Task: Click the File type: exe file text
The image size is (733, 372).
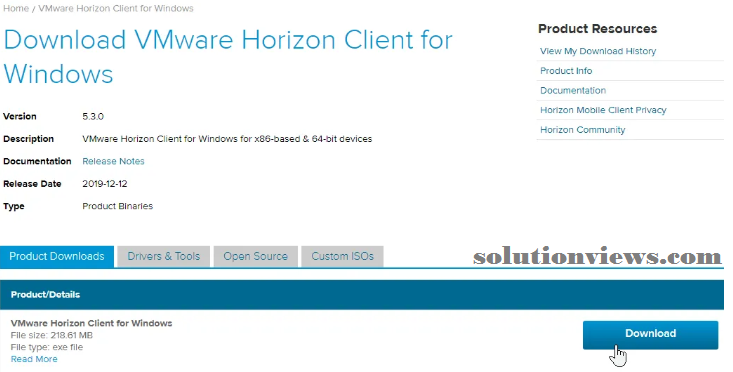Action: tap(47, 347)
